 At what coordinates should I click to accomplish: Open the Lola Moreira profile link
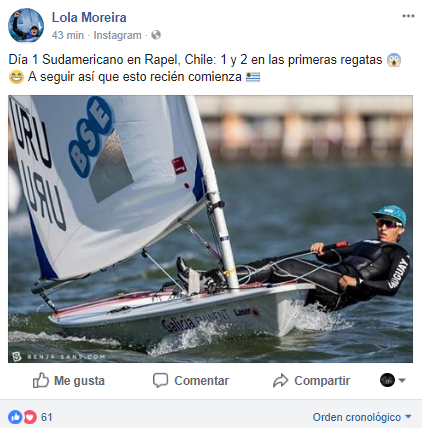(89, 17)
